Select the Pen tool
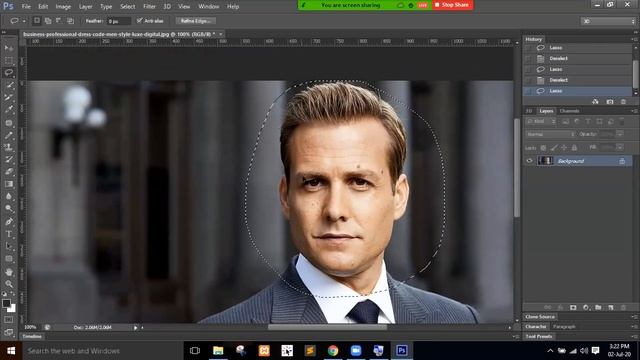Viewport: 640px width, 360px height. (x=9, y=222)
